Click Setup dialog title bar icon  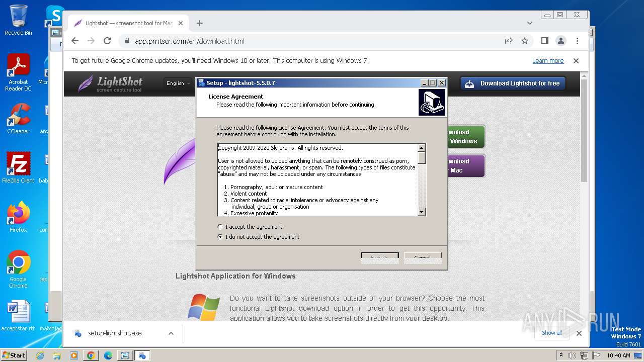[202, 83]
